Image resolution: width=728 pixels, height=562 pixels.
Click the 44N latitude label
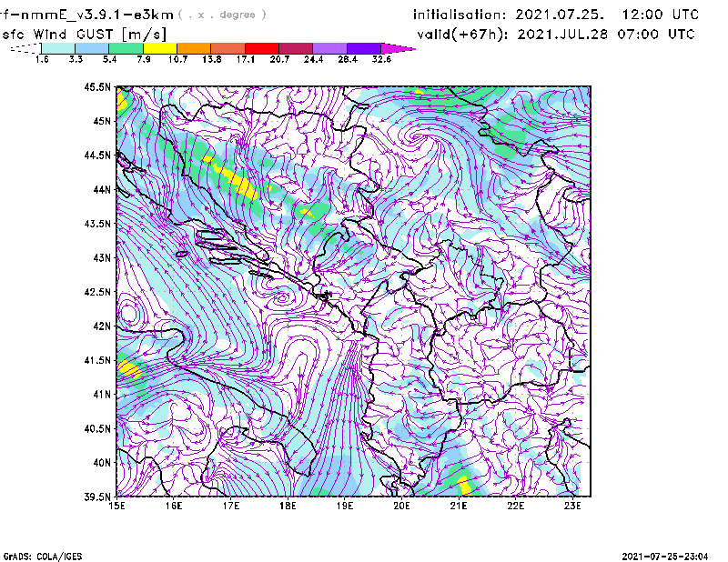tap(102, 189)
